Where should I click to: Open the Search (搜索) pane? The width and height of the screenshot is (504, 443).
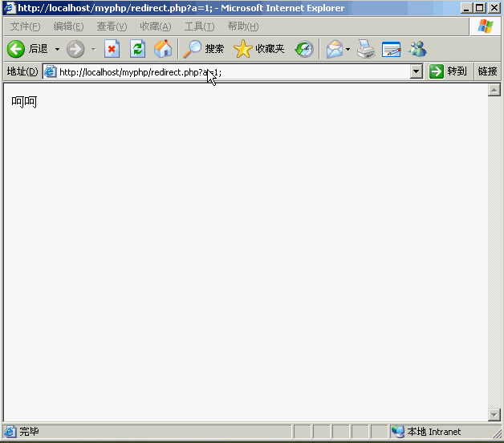(x=204, y=49)
